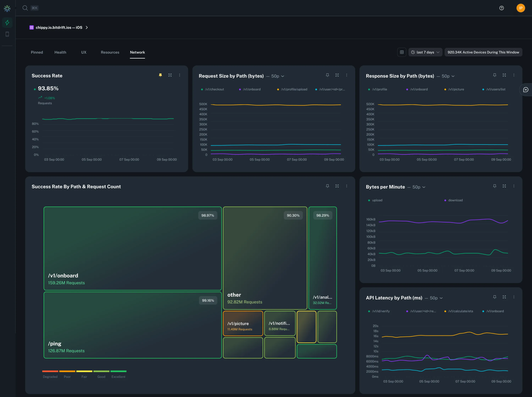Expand the chippy.io.bitdrift.ios breadcrumb chevron
Image resolution: width=532 pixels, height=397 pixels.
tap(87, 27)
